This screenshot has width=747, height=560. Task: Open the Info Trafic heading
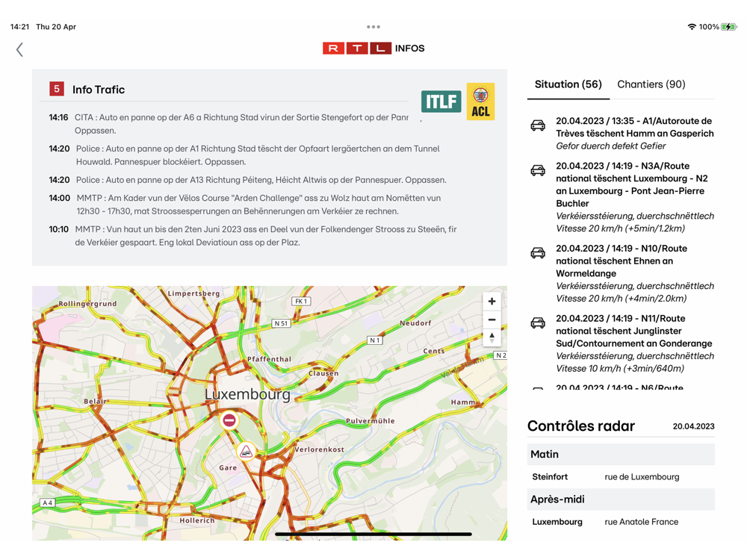coord(99,90)
